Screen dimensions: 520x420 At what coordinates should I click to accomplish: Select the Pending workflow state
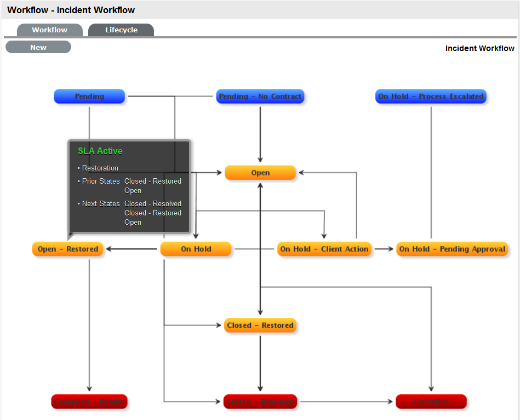[x=89, y=96]
